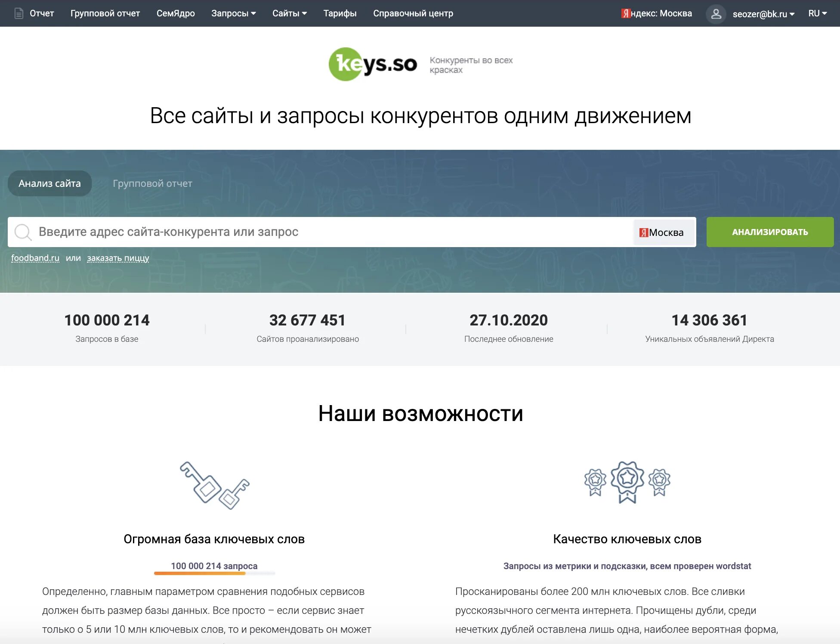
Task: Open the Москва region selector in the search bar
Action: 664,232
